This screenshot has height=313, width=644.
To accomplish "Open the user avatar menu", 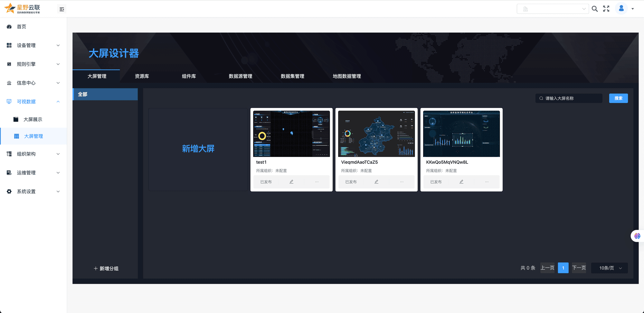I will [621, 9].
